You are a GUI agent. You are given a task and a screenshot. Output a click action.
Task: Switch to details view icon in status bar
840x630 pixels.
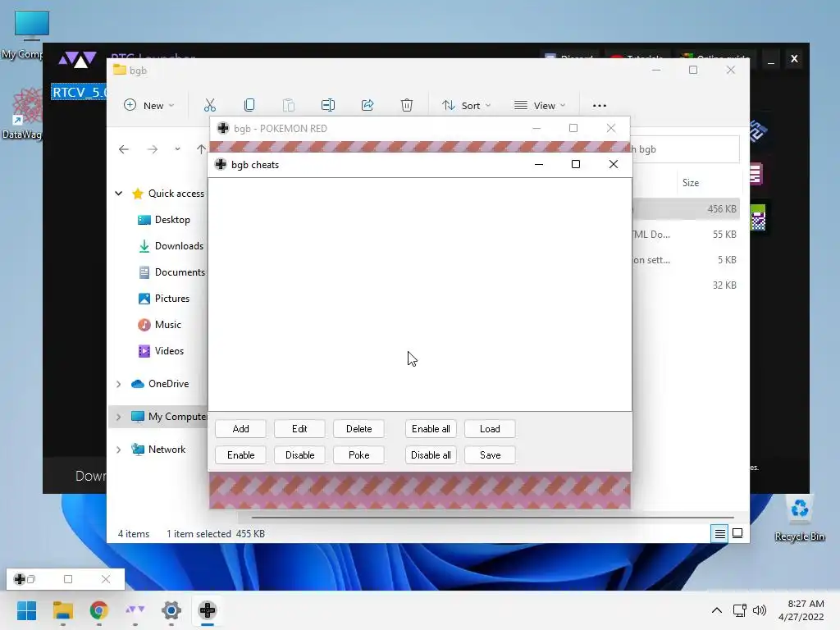pos(719,533)
